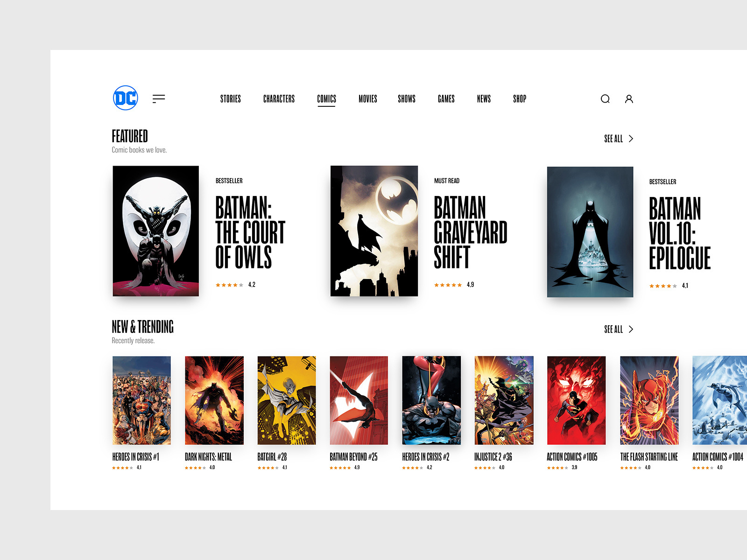
Task: Select the Comics tab with underline
Action: point(326,98)
